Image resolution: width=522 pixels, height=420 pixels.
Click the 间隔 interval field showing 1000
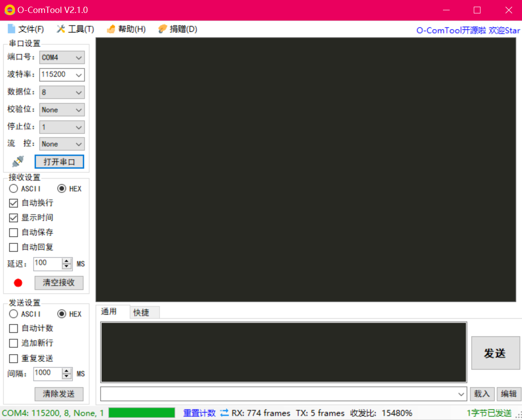(x=48, y=373)
